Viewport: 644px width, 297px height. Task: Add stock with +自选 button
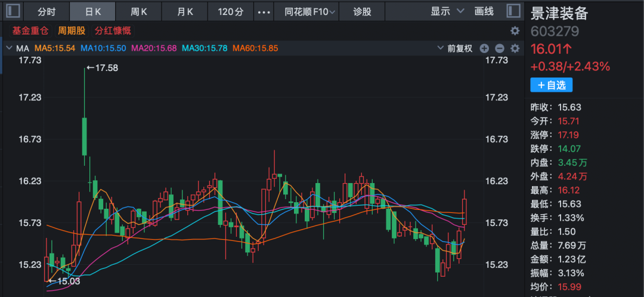(x=552, y=85)
